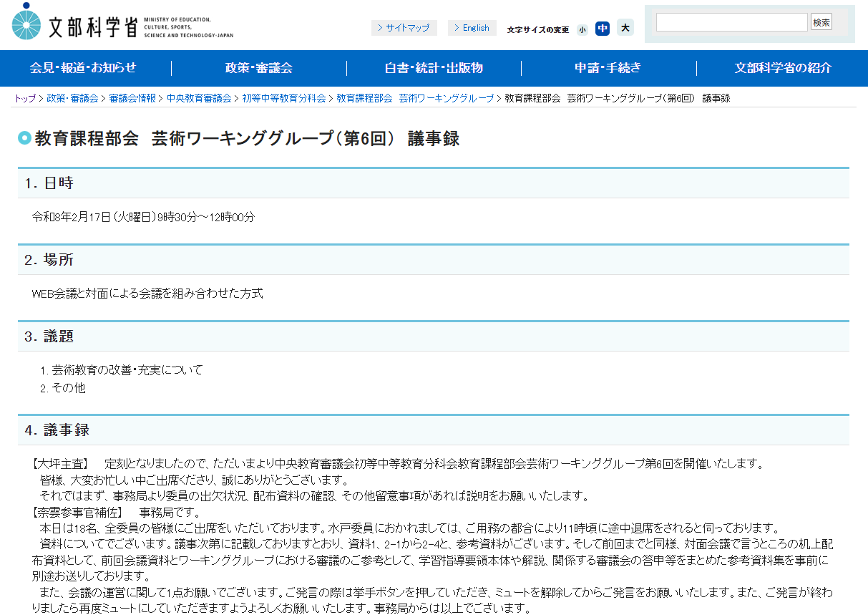Click 政策・審議会 breadcrumb link
This screenshot has width=868, height=615.
pyautogui.click(x=72, y=99)
